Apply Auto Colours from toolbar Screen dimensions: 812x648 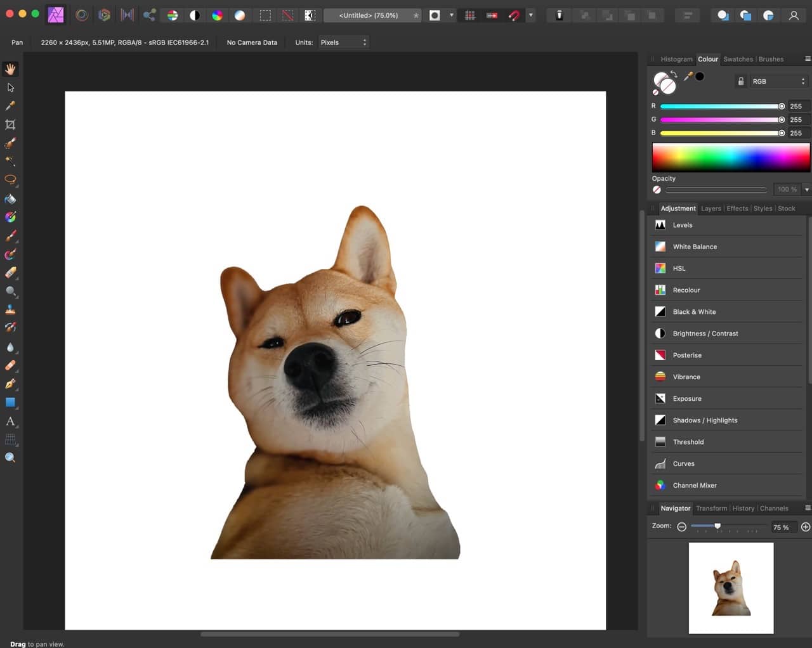218,16
